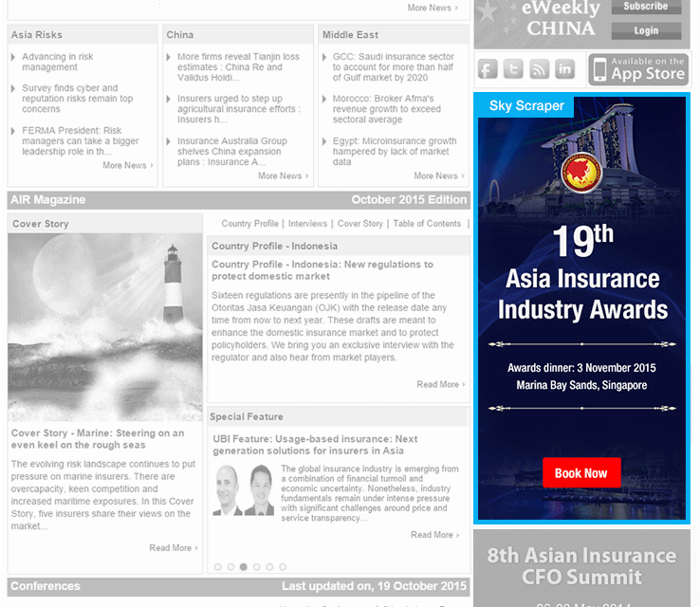Open the Twitter social icon
This screenshot has height=607, width=700.
(513, 69)
